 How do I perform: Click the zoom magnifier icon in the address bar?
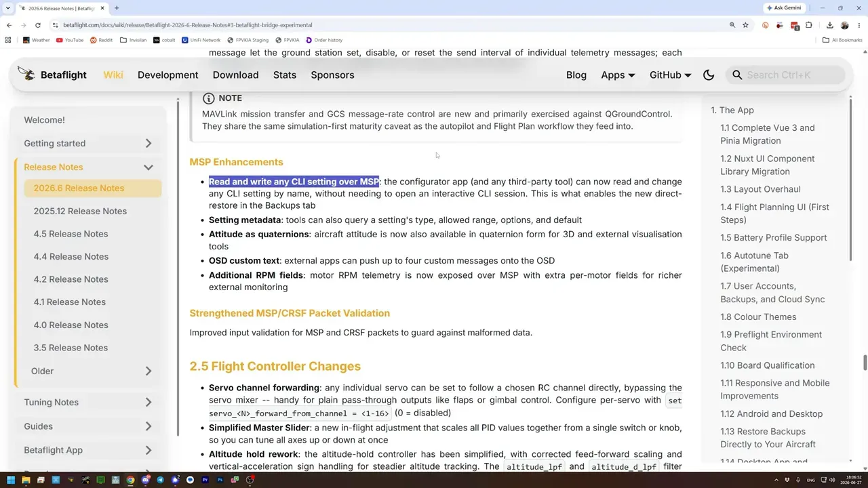(x=732, y=25)
